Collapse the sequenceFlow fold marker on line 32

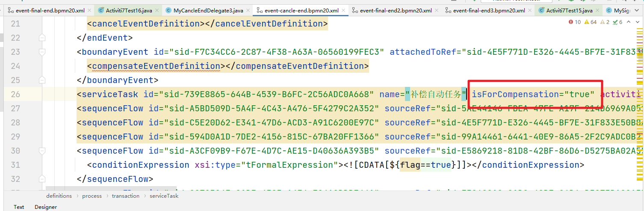tap(42, 179)
